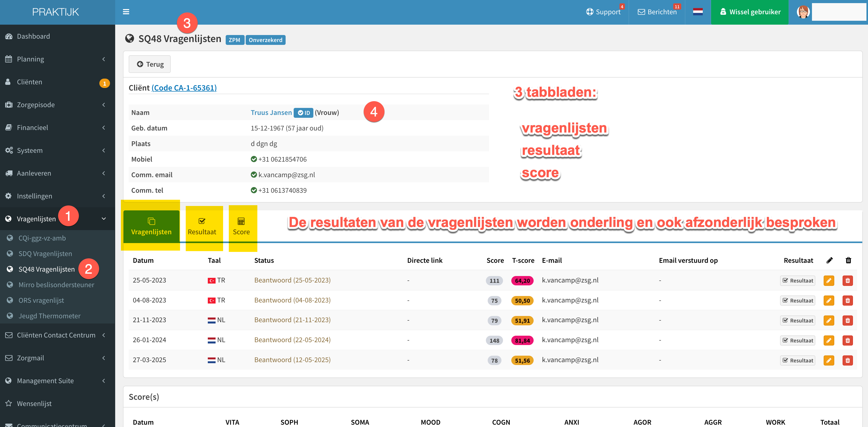Edit the 25-05-2023 questionnaire row
This screenshot has width=868, height=427.
click(829, 280)
